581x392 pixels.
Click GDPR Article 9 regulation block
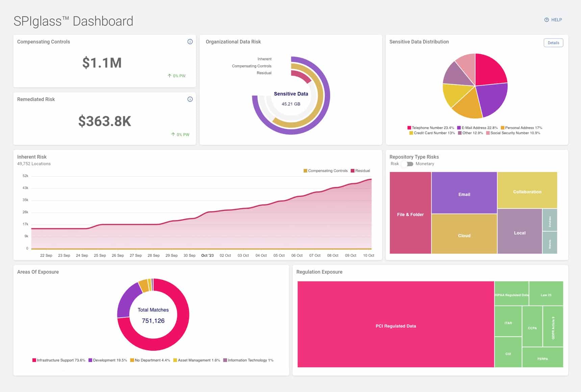pyautogui.click(x=553, y=326)
